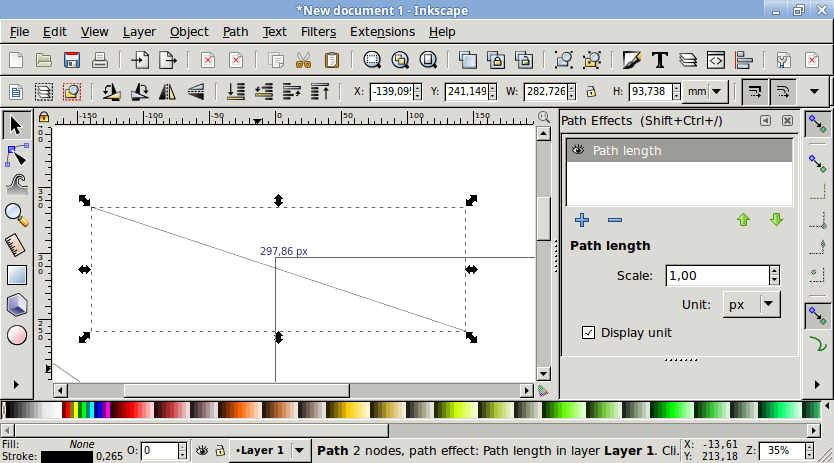Activate the Zoom magnifier tool
This screenshot has height=463, width=834.
17,213
